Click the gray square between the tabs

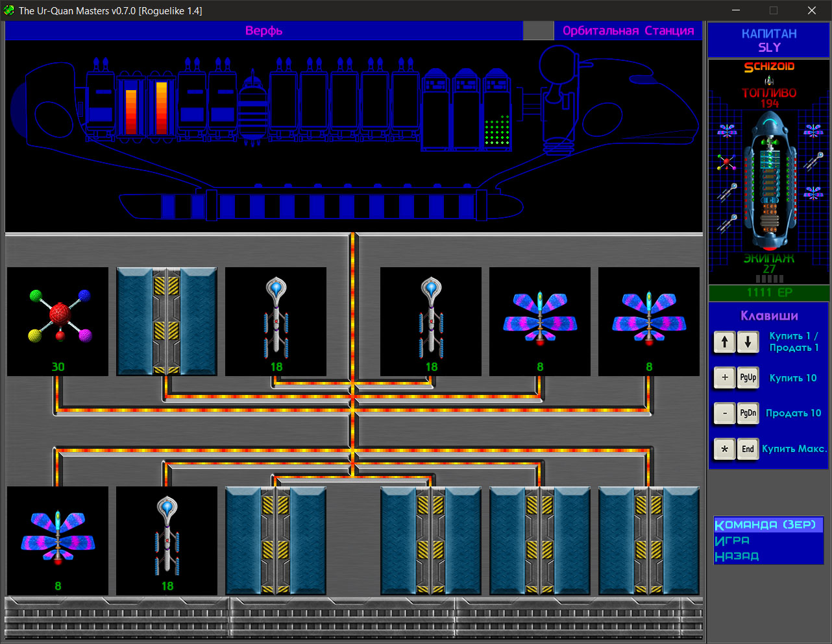pos(538,30)
